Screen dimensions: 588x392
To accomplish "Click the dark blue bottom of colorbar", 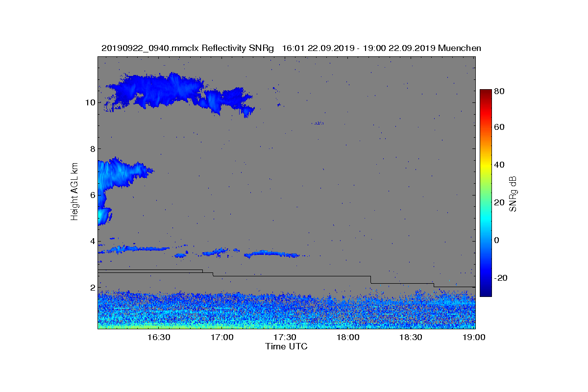I will coord(486,293).
